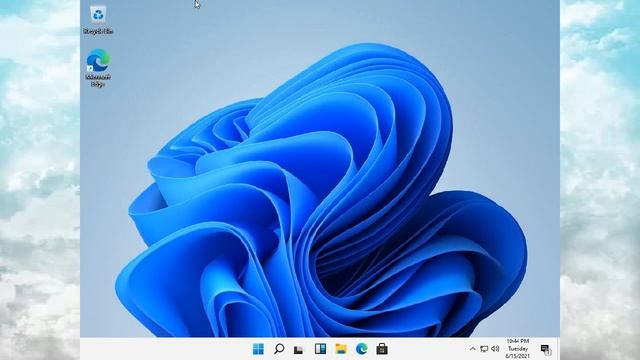Open the volume speaker tray icon

[x=495, y=349]
